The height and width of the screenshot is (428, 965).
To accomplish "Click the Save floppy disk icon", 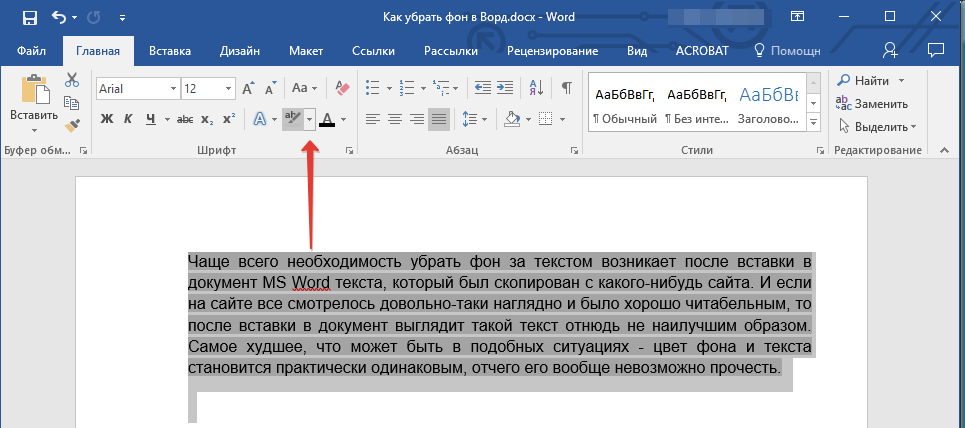I will click(29, 17).
